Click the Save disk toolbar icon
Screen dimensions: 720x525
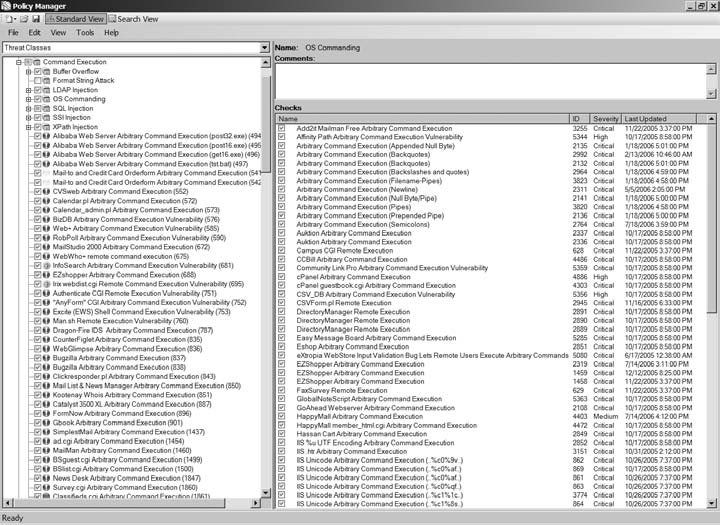(x=36, y=19)
